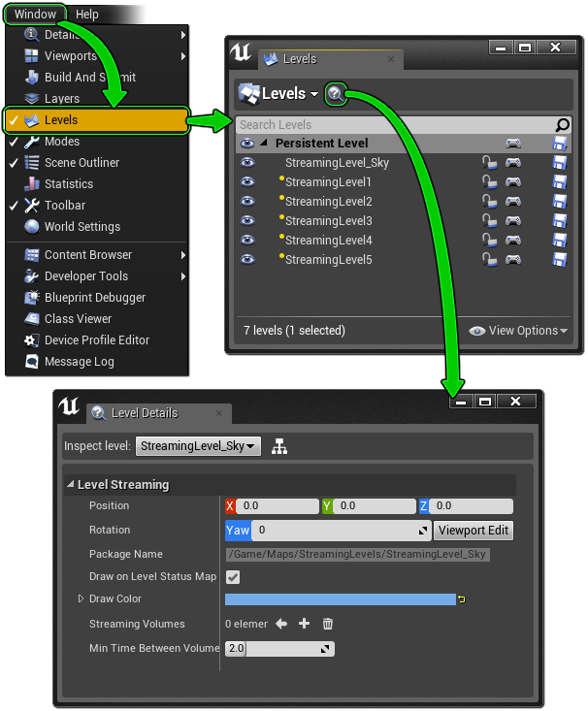The height and width of the screenshot is (711, 588).
Task: Collapse the Level Streaming section
Action: pos(70,484)
